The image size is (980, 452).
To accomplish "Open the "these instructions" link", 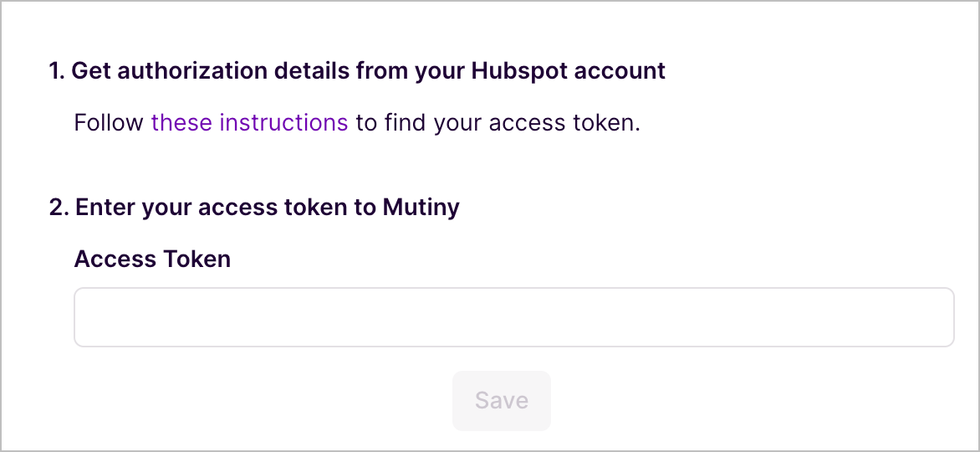I will click(249, 123).
